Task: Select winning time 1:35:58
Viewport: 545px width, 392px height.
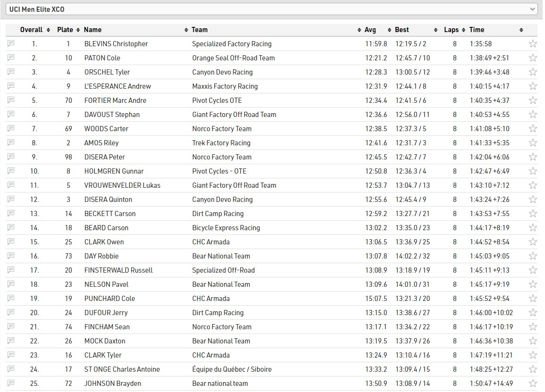Action: point(481,44)
